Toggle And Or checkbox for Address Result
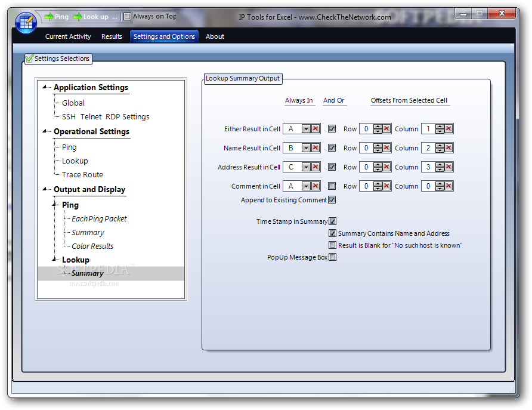Viewport: 532px width, 410px height. click(x=332, y=167)
